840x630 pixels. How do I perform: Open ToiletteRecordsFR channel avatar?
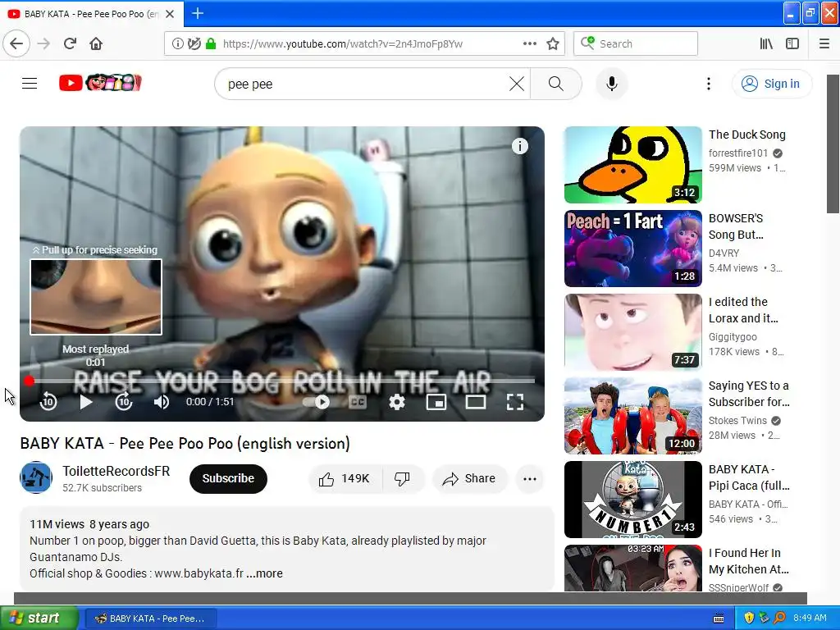pos(36,477)
